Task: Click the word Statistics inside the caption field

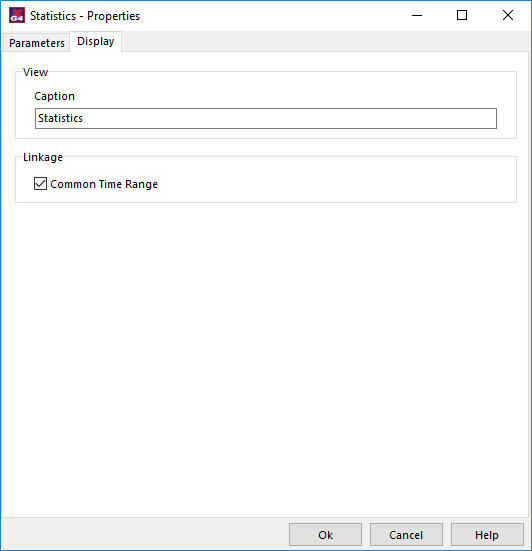Action: [60, 118]
